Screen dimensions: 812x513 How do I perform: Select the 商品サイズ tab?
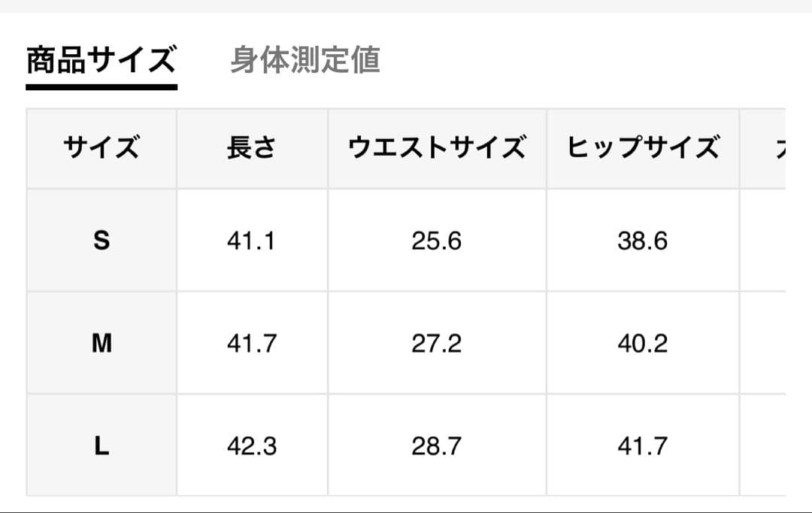[x=101, y=60]
